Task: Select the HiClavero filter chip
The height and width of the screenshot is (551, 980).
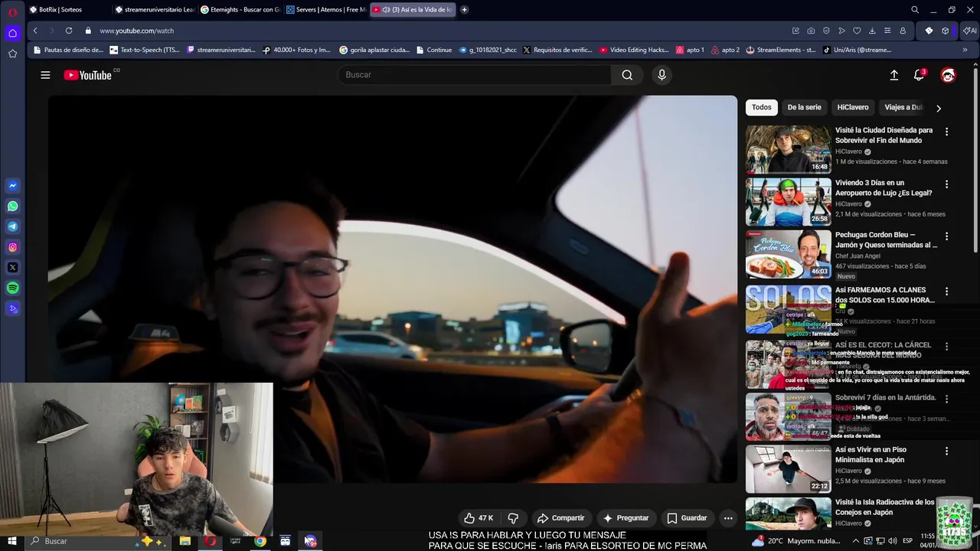Action: click(x=853, y=107)
